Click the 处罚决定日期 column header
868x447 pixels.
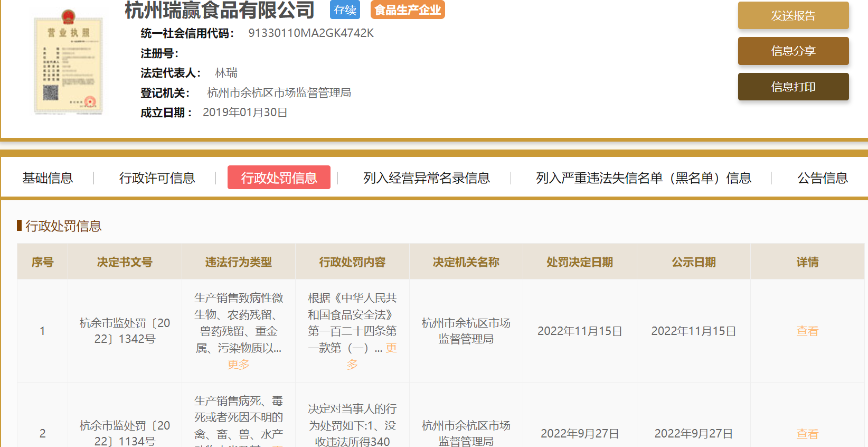pos(580,262)
